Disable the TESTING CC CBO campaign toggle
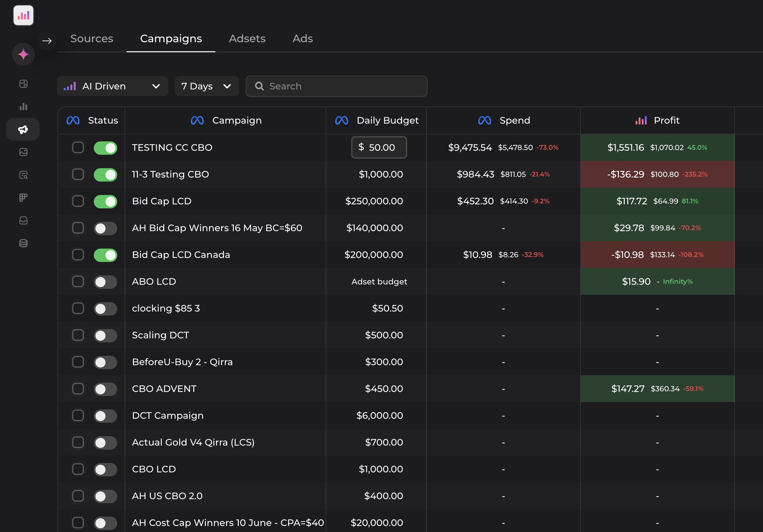This screenshot has height=532, width=763. pyautogui.click(x=106, y=148)
